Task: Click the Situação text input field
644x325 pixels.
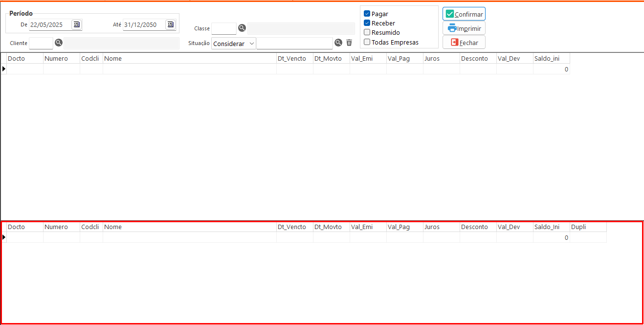Action: 294,44
